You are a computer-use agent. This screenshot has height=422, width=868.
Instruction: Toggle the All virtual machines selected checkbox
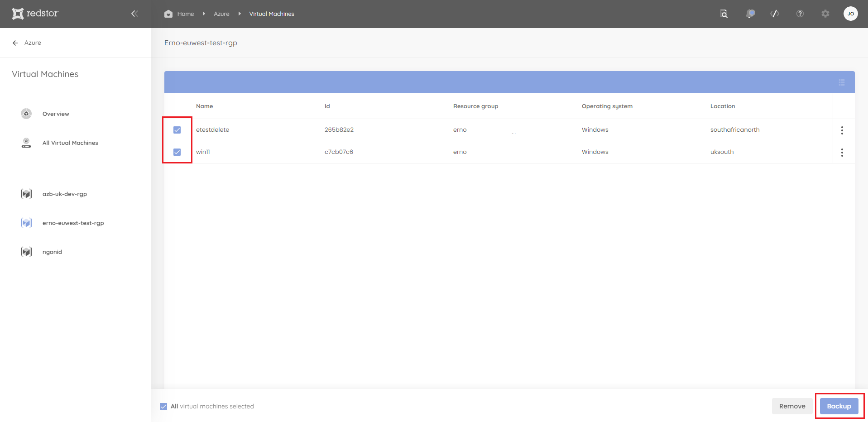tap(163, 407)
